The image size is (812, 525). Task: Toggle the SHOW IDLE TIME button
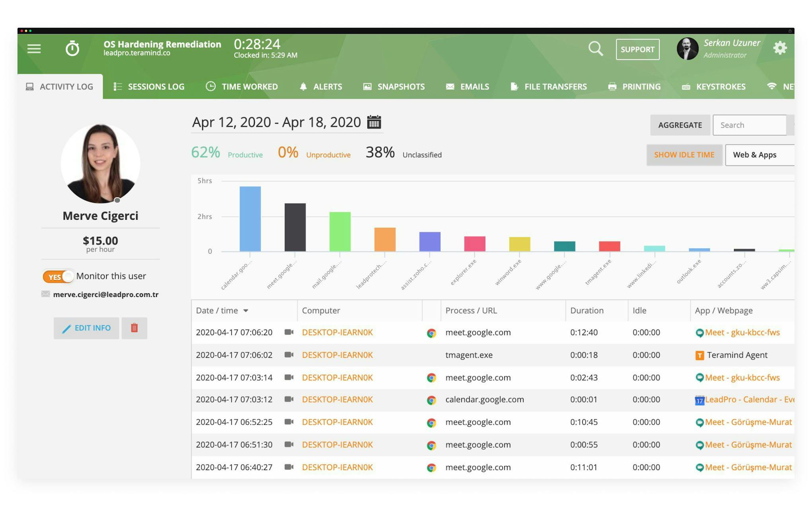point(684,155)
